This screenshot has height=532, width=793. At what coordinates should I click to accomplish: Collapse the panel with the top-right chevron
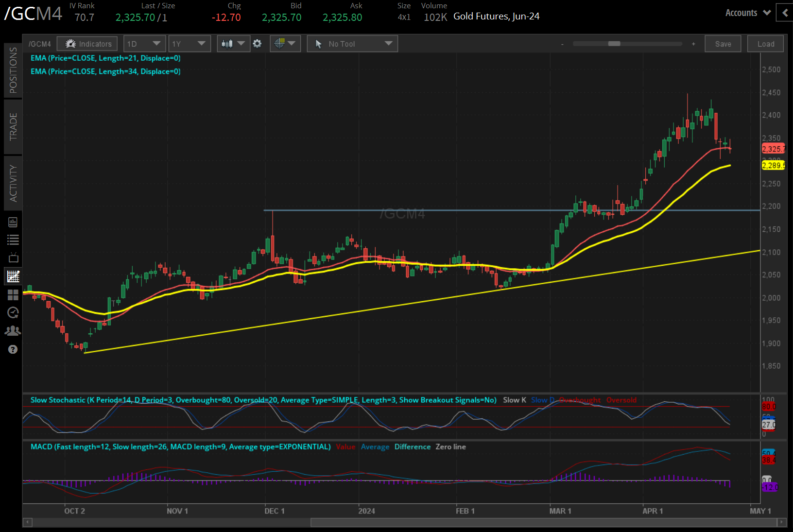coord(785,13)
